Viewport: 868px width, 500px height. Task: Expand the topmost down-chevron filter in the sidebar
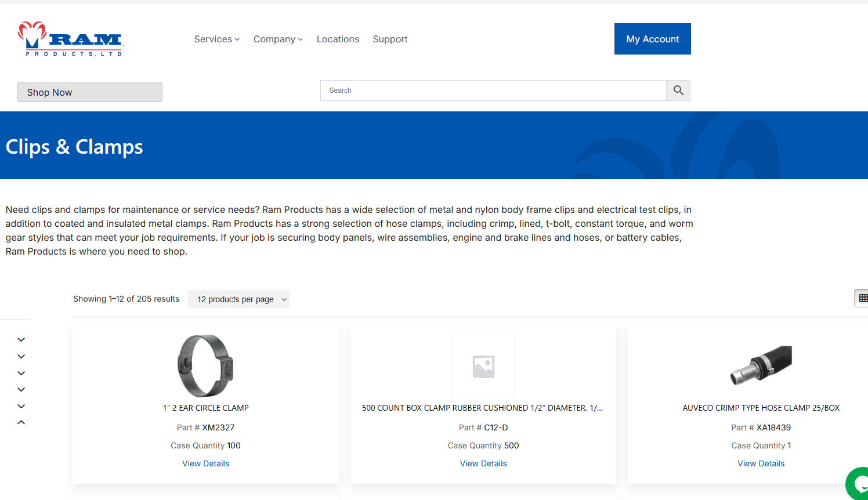tap(21, 339)
